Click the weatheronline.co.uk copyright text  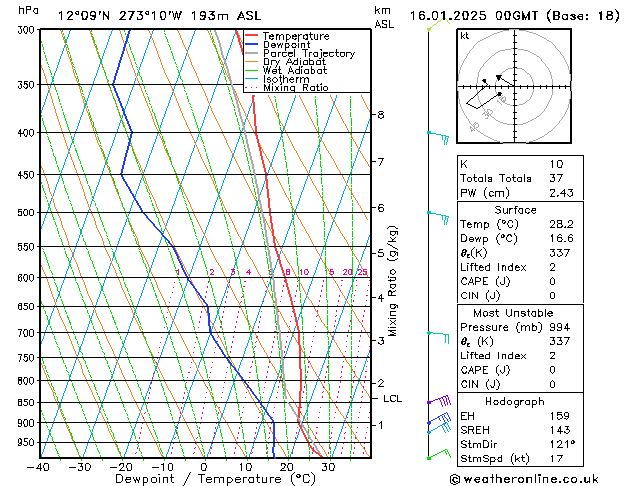tap(524, 479)
